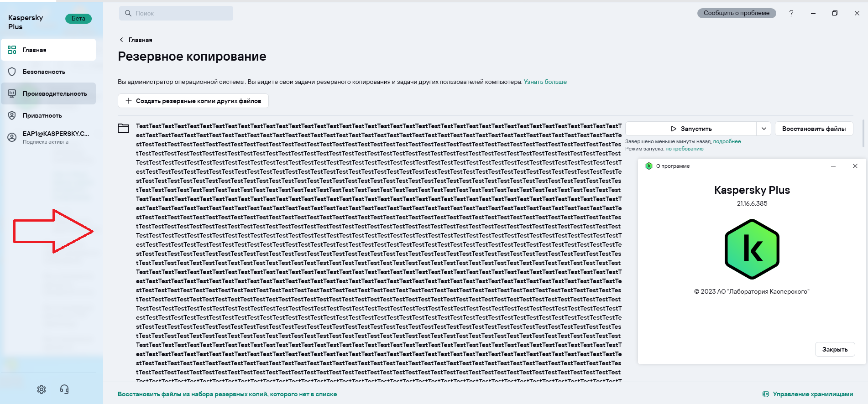Viewport: 868px width, 404px height.
Task: Click Восстановить файлы button
Action: pos(814,129)
